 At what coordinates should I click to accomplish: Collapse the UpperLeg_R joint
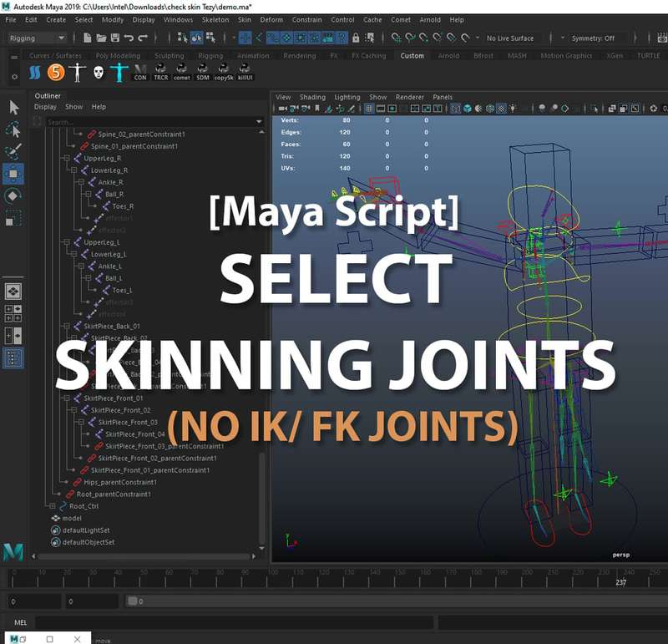point(67,158)
